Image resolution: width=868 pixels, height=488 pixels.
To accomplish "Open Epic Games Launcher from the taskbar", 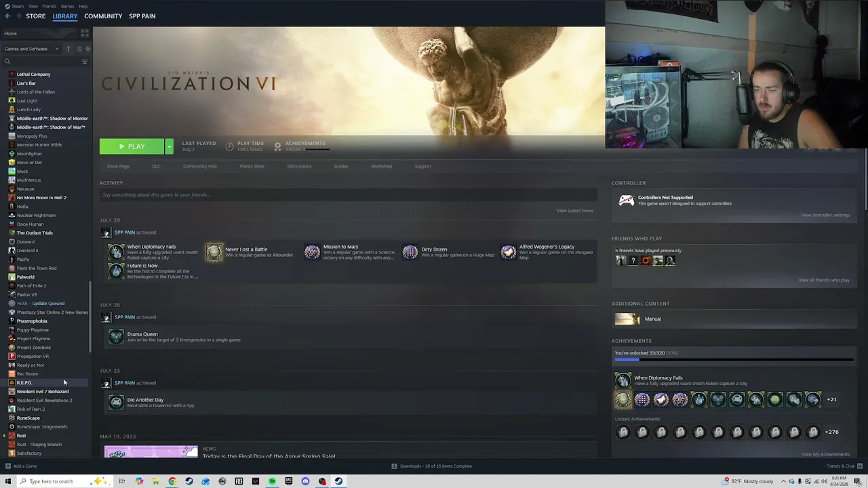I will pos(289,481).
